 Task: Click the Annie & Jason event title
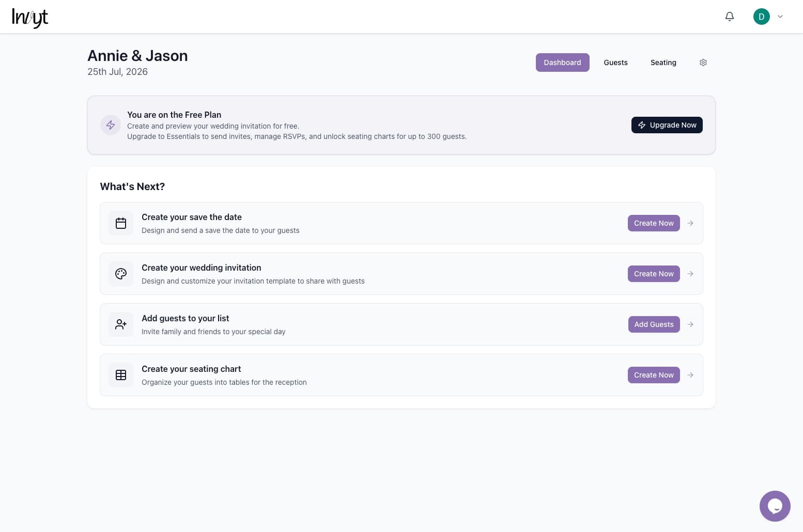pyautogui.click(x=137, y=55)
